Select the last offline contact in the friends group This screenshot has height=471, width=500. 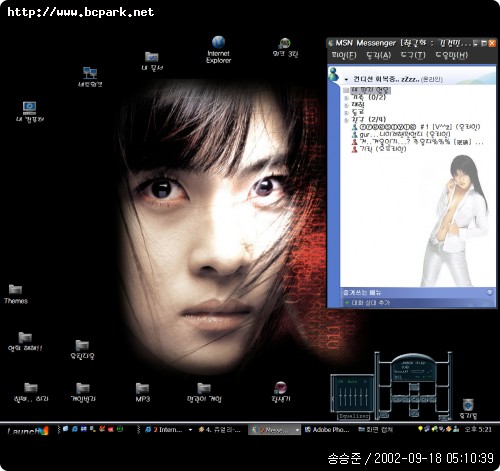pyautogui.click(x=379, y=149)
